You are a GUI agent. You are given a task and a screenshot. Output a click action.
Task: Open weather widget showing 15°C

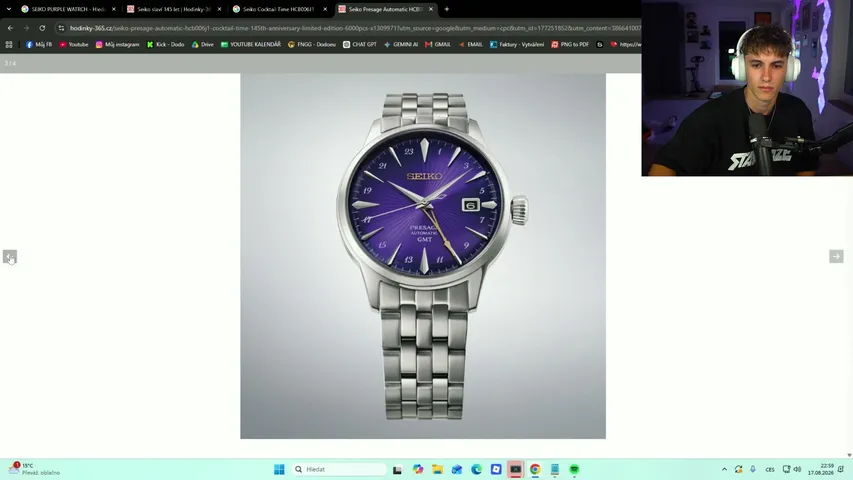click(x=34, y=469)
